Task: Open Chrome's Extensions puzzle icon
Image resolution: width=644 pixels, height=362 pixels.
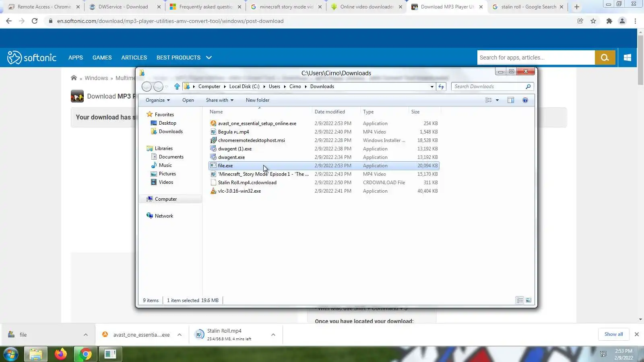Action: 609,21
